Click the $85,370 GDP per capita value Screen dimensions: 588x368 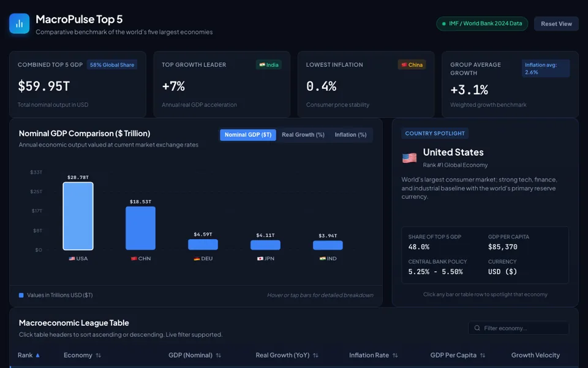coord(502,247)
